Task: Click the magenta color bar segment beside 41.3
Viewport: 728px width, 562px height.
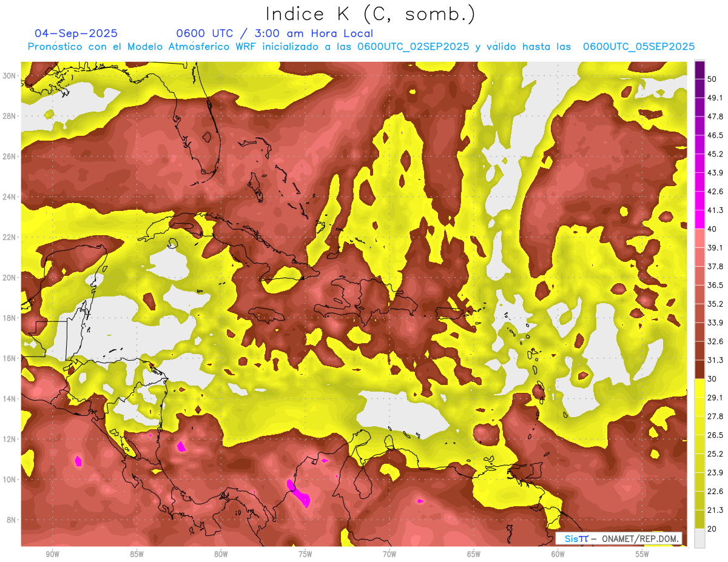Action: tap(700, 219)
